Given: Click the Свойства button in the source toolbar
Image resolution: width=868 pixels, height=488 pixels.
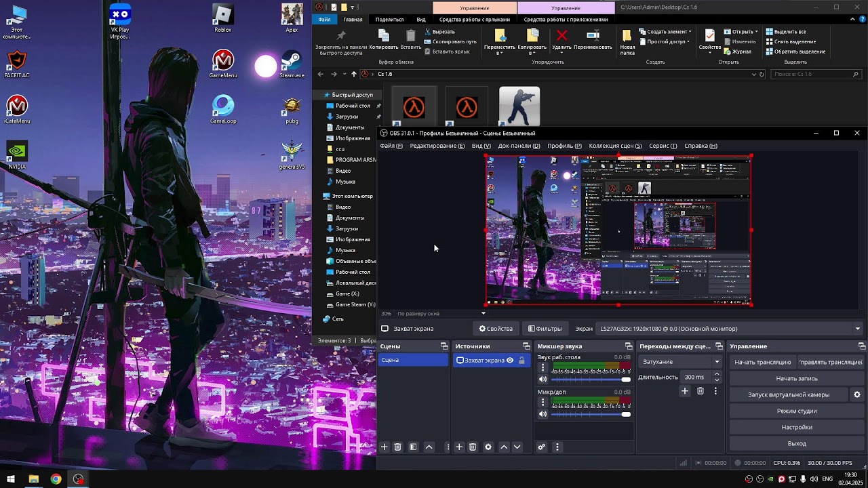Looking at the screenshot, I should [496, 329].
